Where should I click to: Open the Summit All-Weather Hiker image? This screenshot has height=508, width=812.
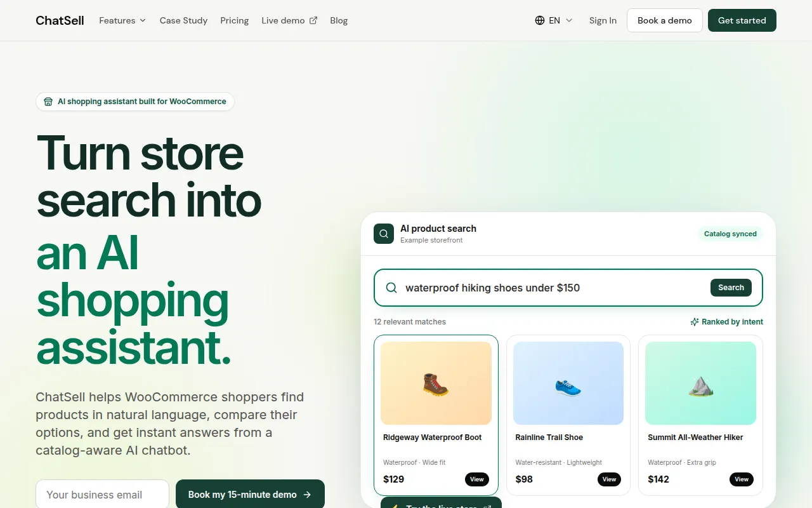pos(700,384)
